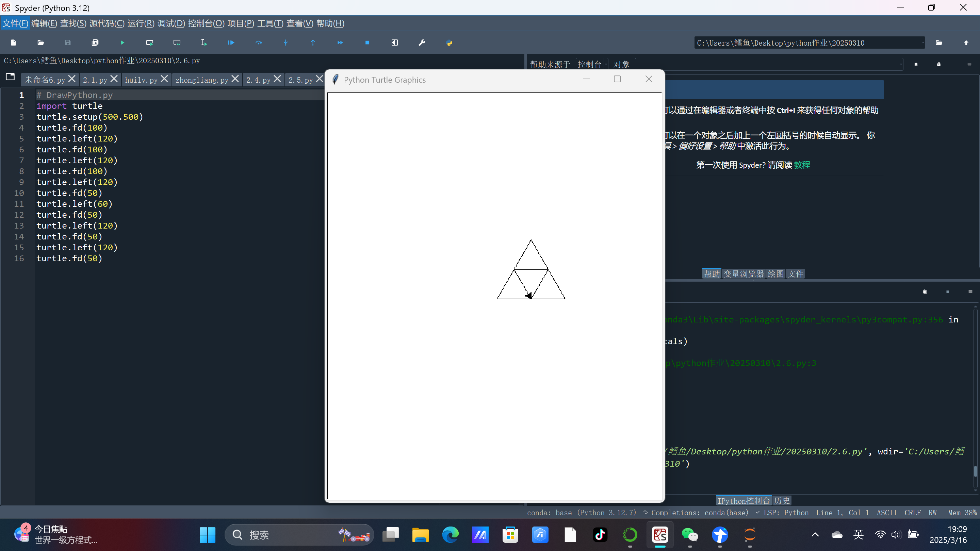Image resolution: width=980 pixels, height=551 pixels.
Task: Click the Debug file icon
Action: point(231,43)
